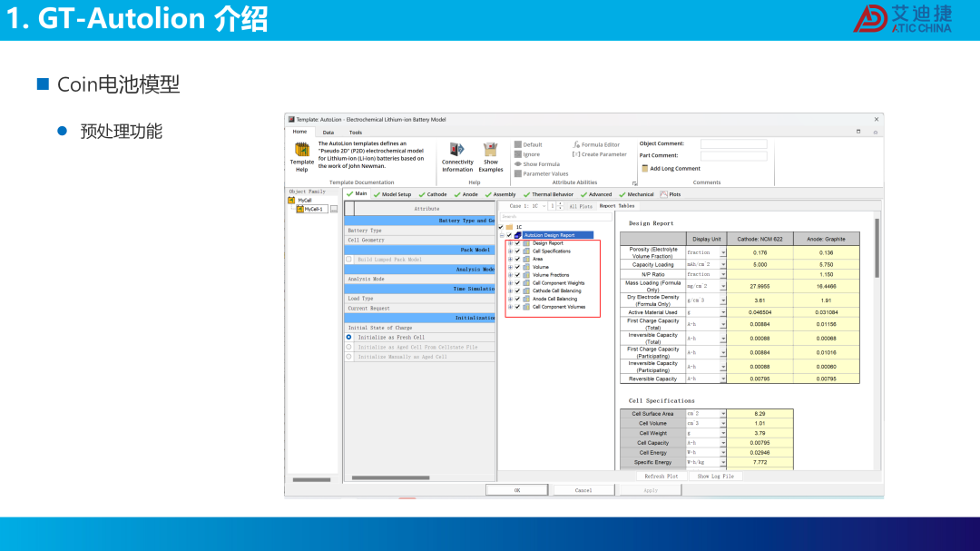980x551 pixels.
Task: Click the Add Long Comment icon
Action: [645, 168]
